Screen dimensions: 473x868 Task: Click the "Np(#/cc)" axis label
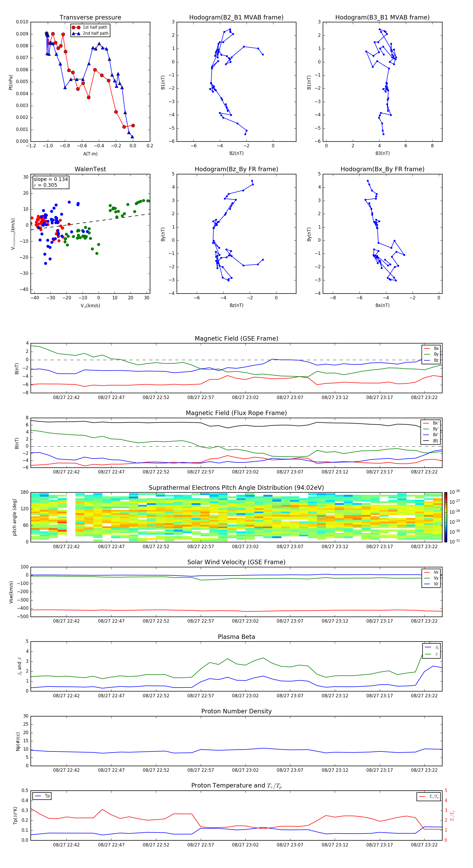point(18,741)
